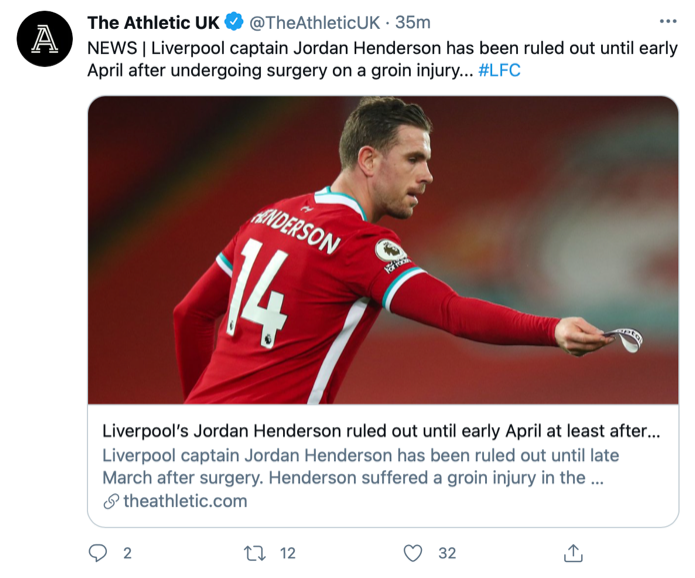The height and width of the screenshot is (578, 695).
Task: Click the reply speech bubble icon
Action: coord(97,552)
